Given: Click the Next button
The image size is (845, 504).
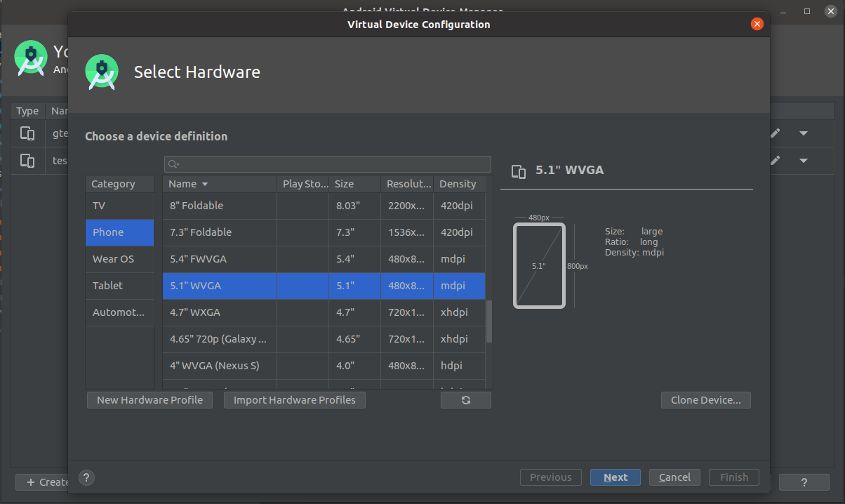Looking at the screenshot, I should pyautogui.click(x=616, y=477).
